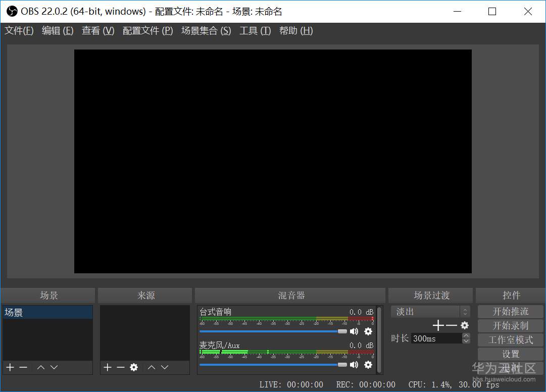This screenshot has width=546, height=392.
Task: Mute the 台式音响 audio source
Action: pyautogui.click(x=354, y=332)
